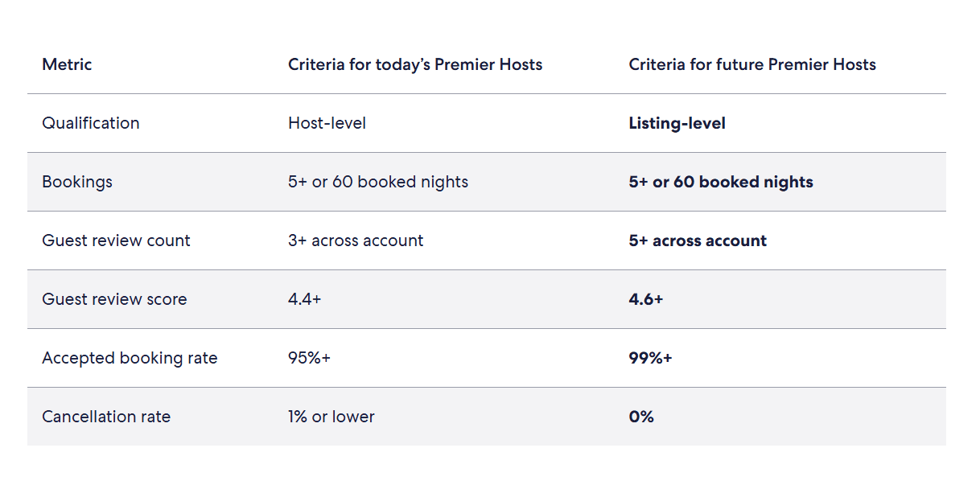Click the bold "99%+" booking rate cell
This screenshot has height=485, width=980.
click(x=650, y=358)
